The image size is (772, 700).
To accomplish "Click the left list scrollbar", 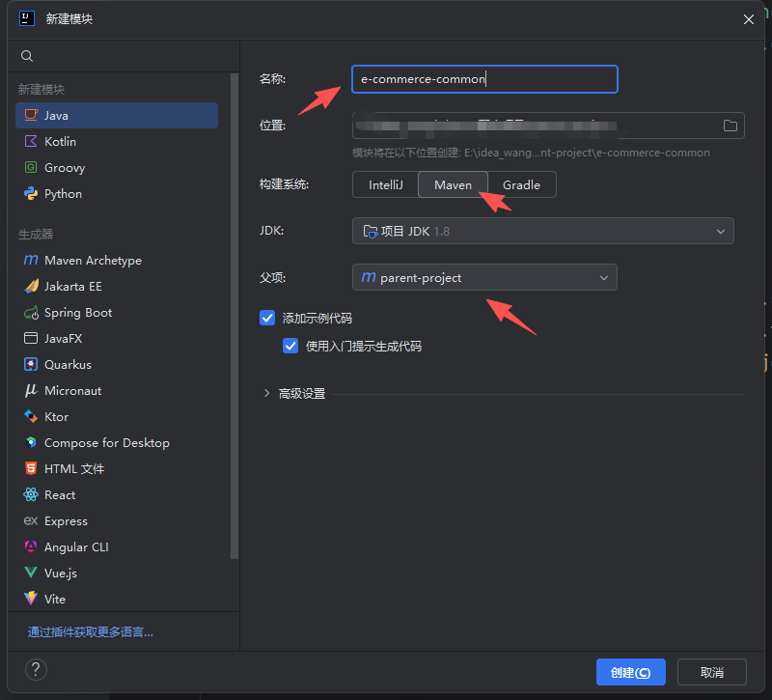I will 234,316.
